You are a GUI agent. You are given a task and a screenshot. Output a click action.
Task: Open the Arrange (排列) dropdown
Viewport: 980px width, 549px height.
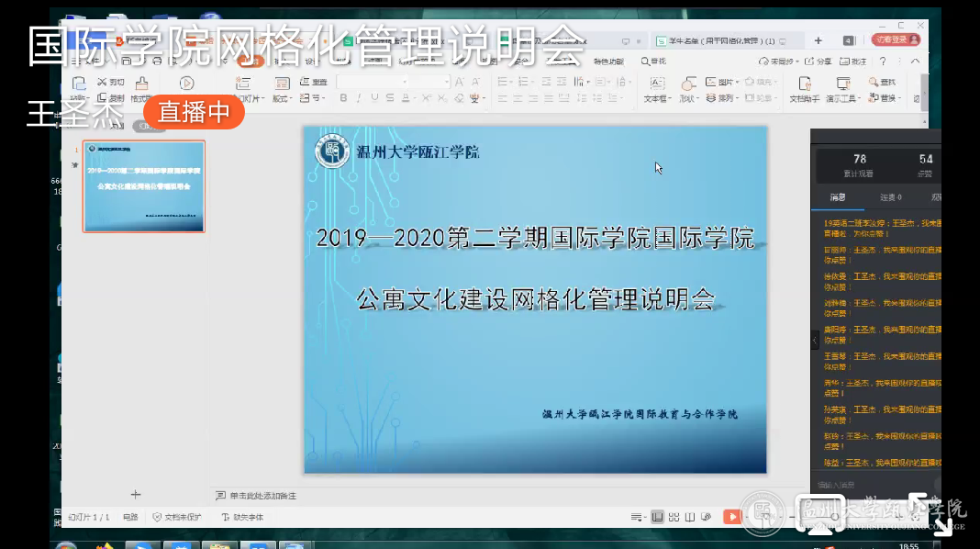pyautogui.click(x=722, y=98)
